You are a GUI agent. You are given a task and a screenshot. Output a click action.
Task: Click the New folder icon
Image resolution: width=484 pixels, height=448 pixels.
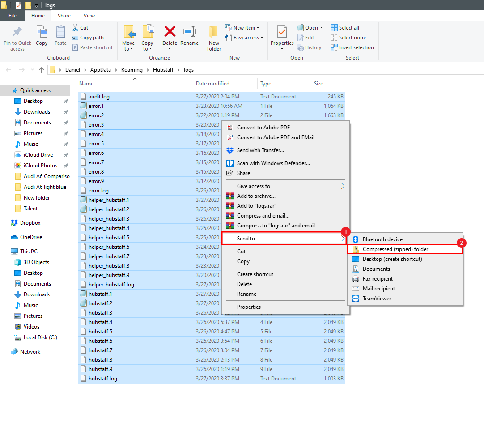[x=214, y=31]
